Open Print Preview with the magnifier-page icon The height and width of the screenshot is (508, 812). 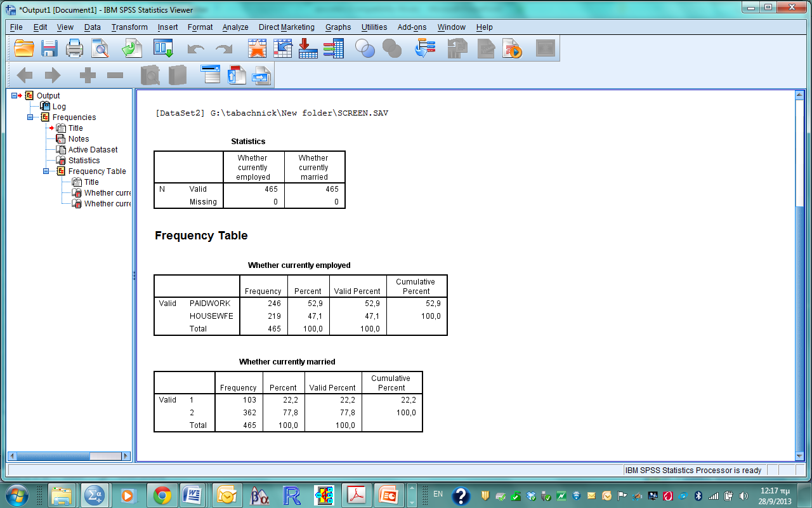(x=100, y=48)
